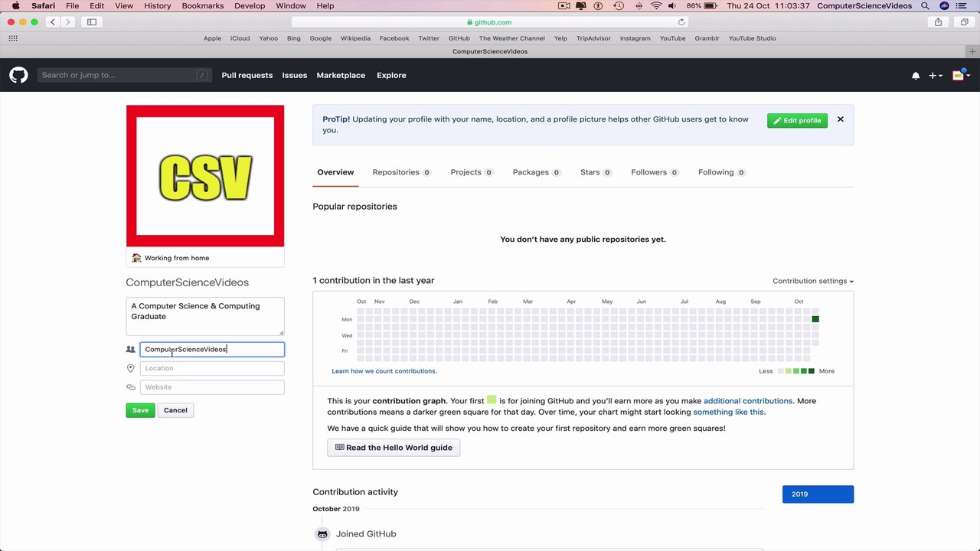The image size is (980, 551).
Task: Show the Safari tab overview
Action: (x=964, y=22)
